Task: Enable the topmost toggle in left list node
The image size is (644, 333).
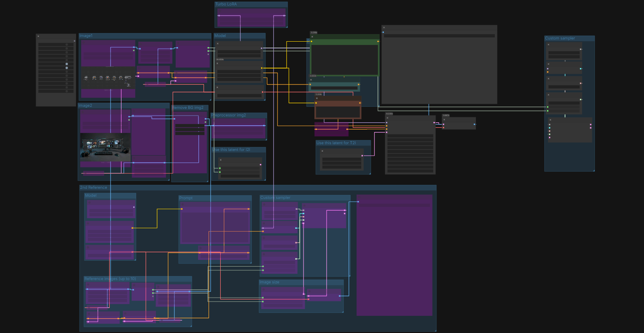Action: [x=66, y=44]
